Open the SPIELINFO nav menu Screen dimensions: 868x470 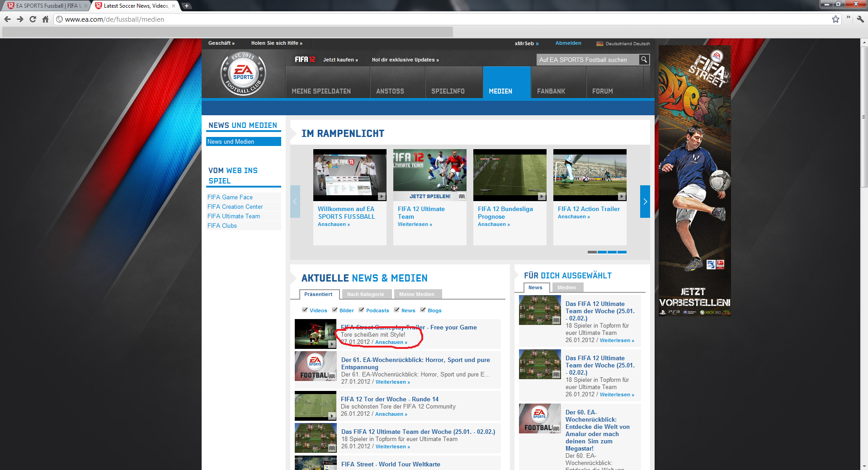point(454,82)
